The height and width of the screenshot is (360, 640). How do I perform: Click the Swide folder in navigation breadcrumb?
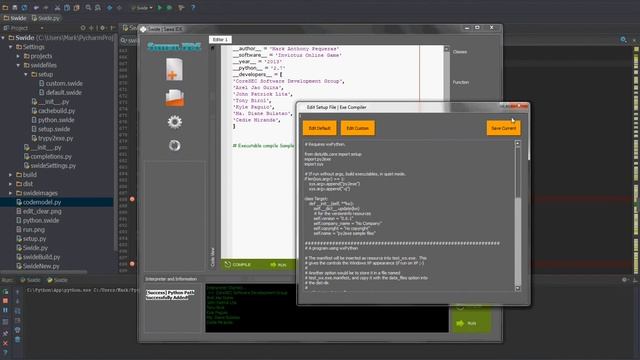(x=15, y=18)
